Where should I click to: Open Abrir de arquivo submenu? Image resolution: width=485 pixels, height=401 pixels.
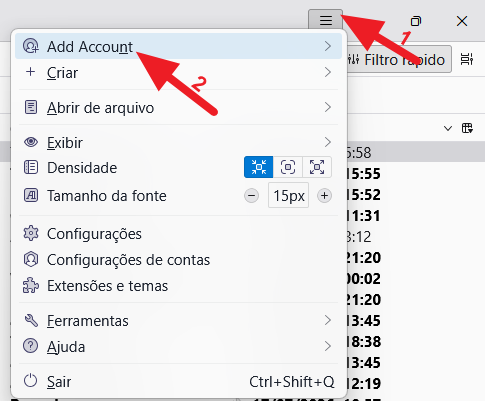(178, 108)
